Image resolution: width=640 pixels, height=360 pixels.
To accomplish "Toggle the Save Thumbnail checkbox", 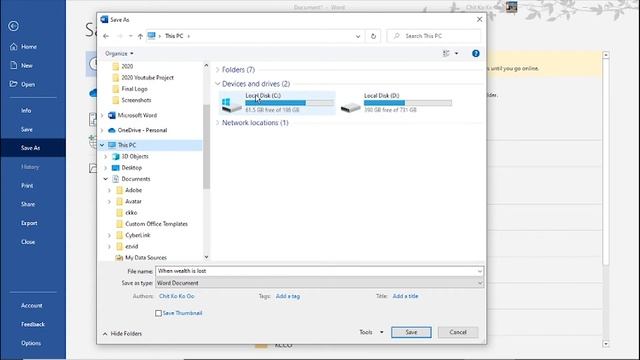I will click(158, 313).
